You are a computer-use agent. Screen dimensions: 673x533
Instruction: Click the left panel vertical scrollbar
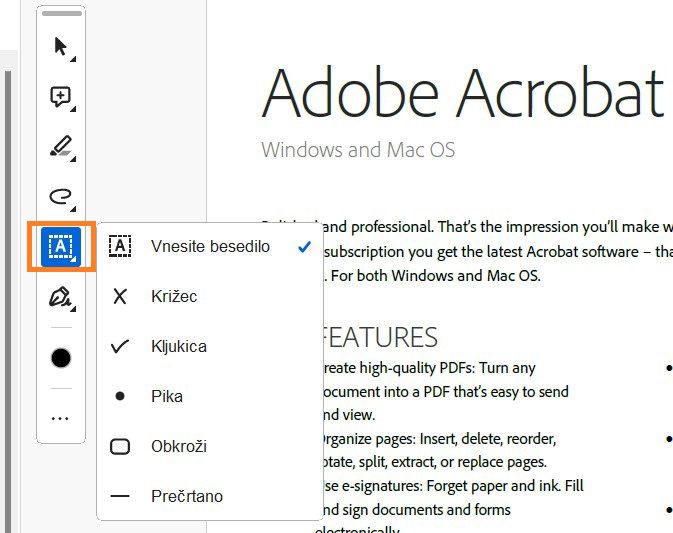(9, 300)
